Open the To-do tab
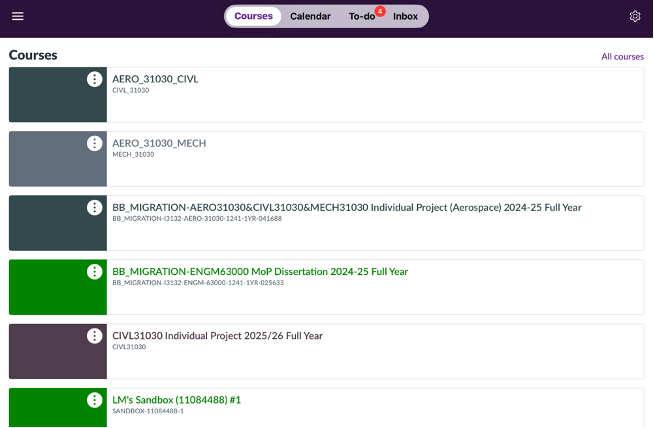Viewport: 654px width, 428px height. [361, 17]
